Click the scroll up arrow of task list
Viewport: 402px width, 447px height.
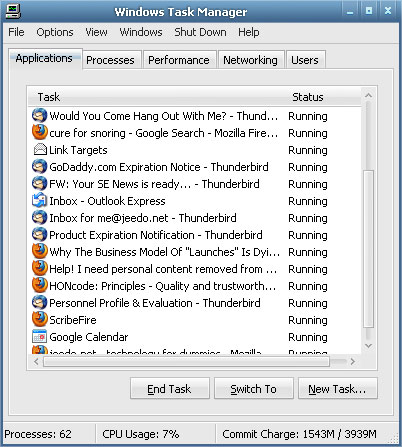point(368,96)
